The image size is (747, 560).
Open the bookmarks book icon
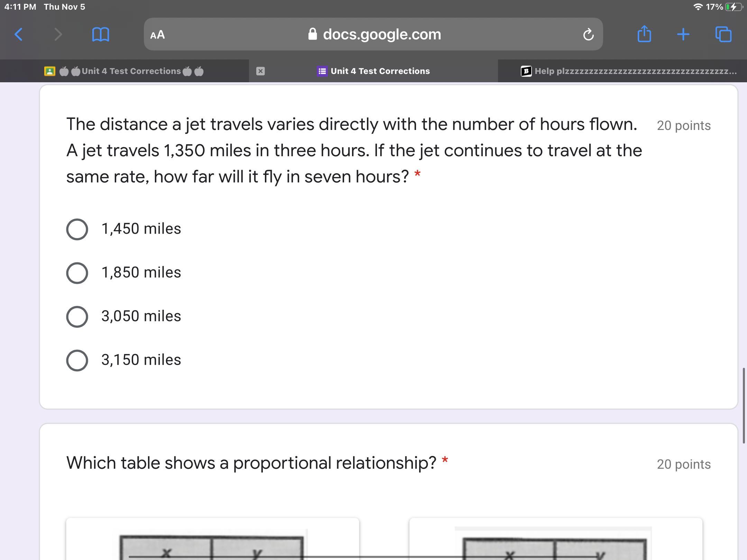click(x=100, y=35)
